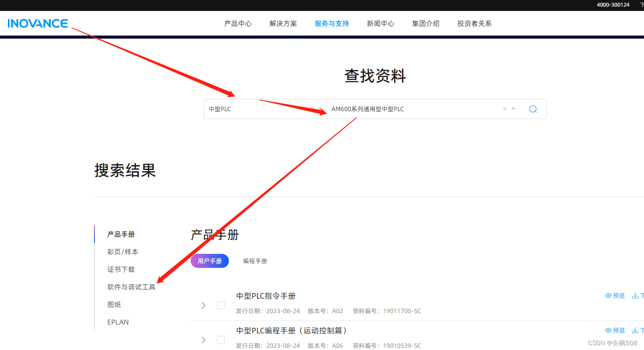Tick the checkbox for 中型PLC编程手册（运动控制篇）
The width and height of the screenshot is (644, 350).
(221, 339)
